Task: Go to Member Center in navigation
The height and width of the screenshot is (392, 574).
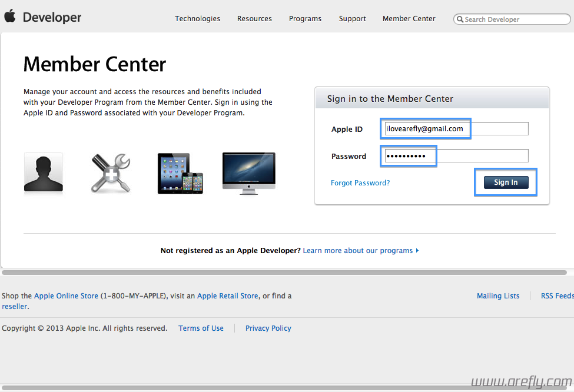Action: pyautogui.click(x=409, y=19)
